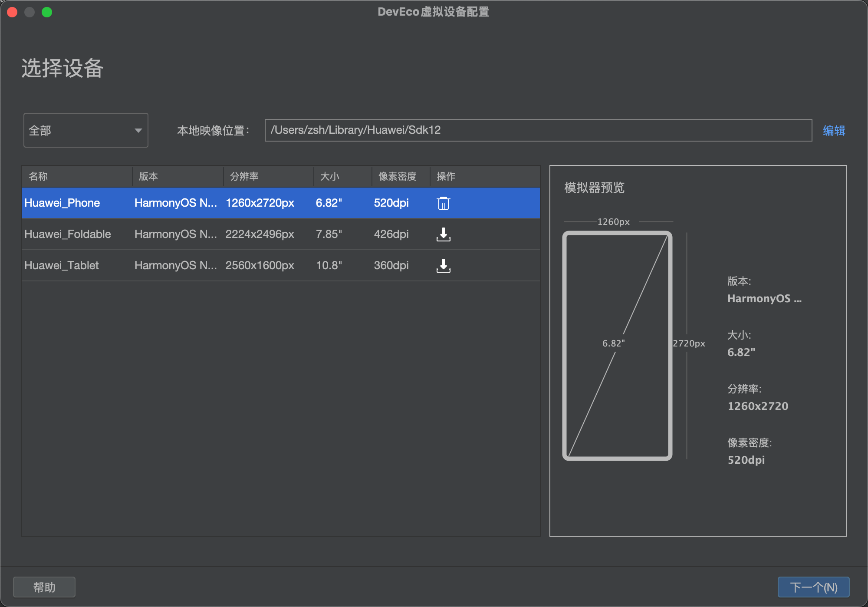Sort by the 大小 column header
868x607 pixels.
tap(329, 176)
